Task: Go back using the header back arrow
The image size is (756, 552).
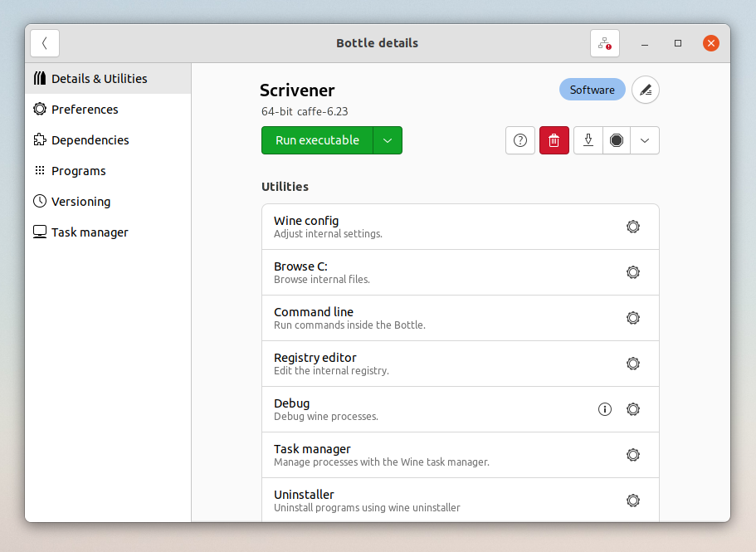Action: pyautogui.click(x=45, y=43)
